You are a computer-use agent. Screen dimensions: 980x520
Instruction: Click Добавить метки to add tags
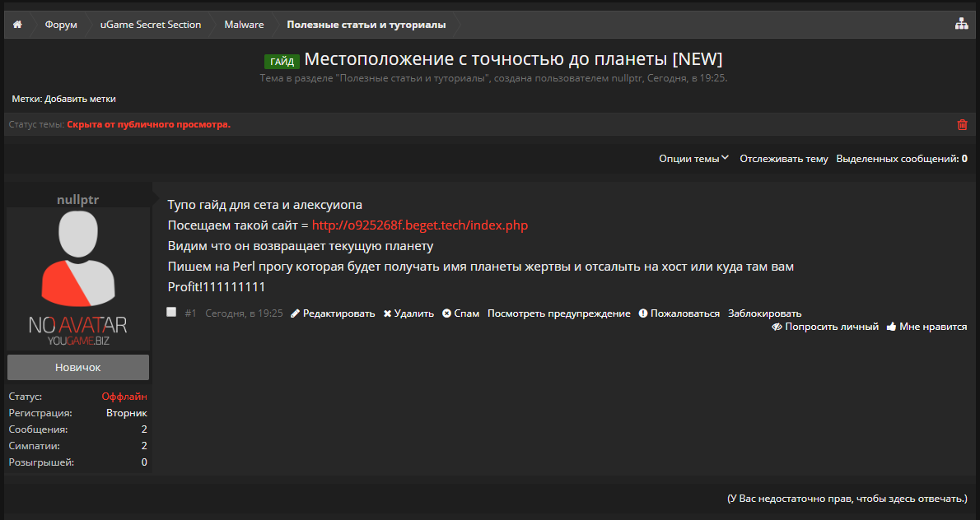pyautogui.click(x=80, y=99)
